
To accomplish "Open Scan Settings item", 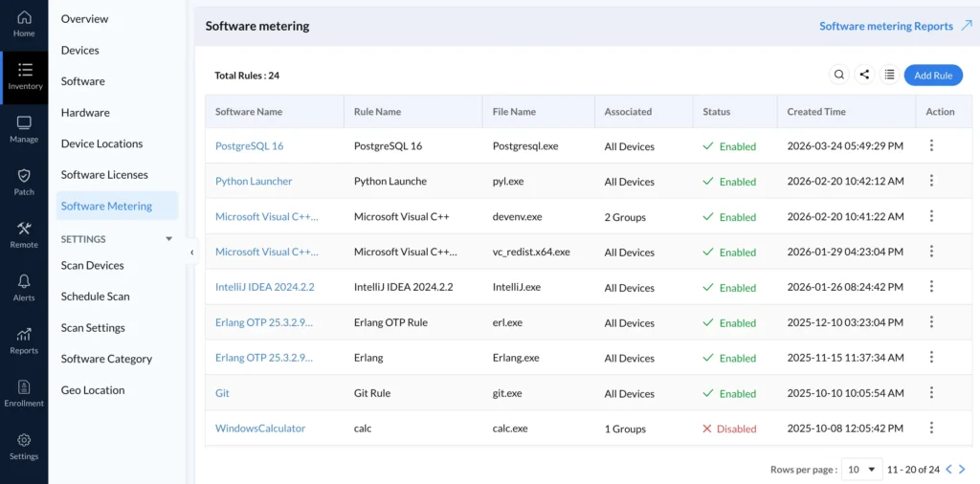I will 93,328.
